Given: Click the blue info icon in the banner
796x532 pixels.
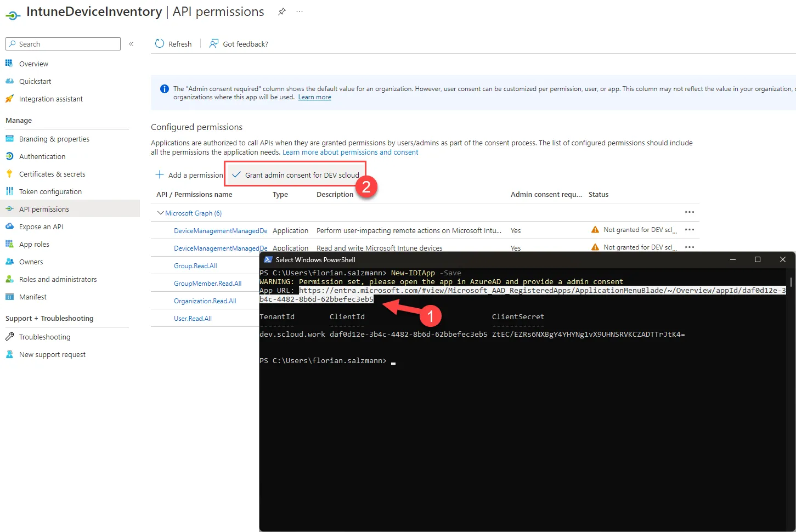Looking at the screenshot, I should click(x=164, y=89).
